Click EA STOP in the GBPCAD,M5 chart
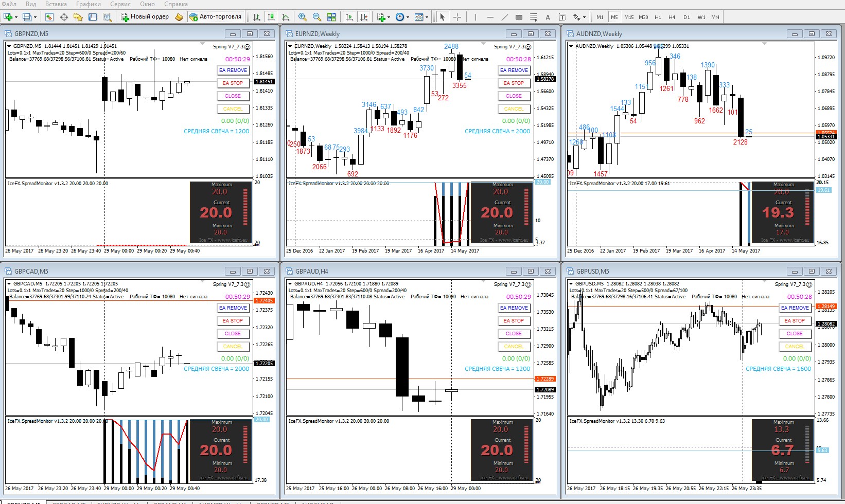The width and height of the screenshot is (845, 504). 233,321
